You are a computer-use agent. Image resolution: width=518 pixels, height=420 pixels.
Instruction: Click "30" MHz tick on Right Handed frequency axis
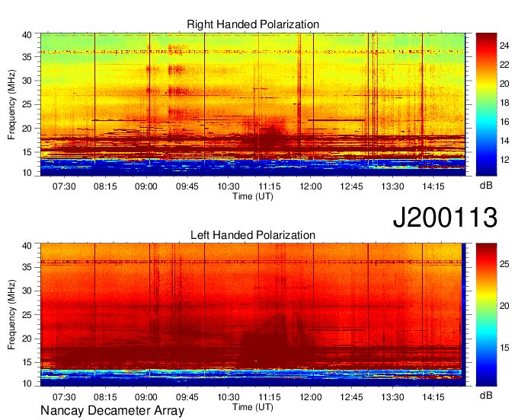tap(27, 81)
